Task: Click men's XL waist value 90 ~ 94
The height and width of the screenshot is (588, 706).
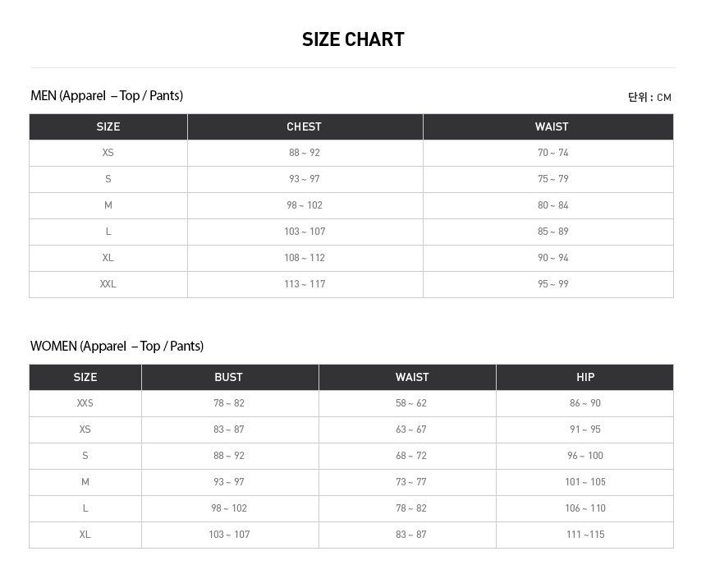Action: [x=552, y=258]
